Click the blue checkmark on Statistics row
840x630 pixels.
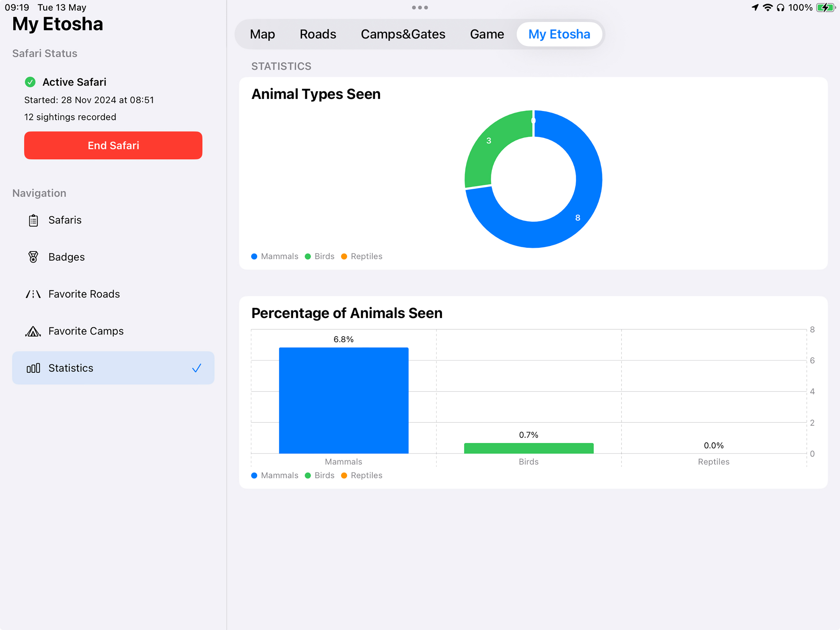(x=196, y=368)
